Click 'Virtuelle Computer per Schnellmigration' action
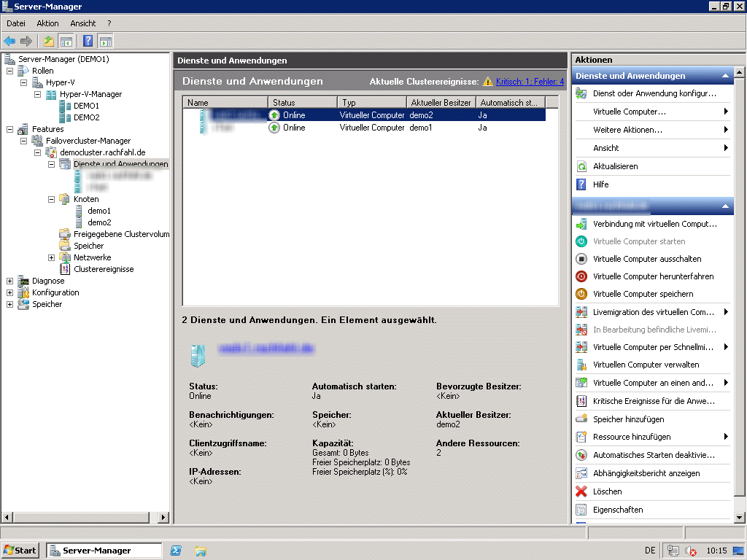Viewport: 747px width, 560px height. 653,347
